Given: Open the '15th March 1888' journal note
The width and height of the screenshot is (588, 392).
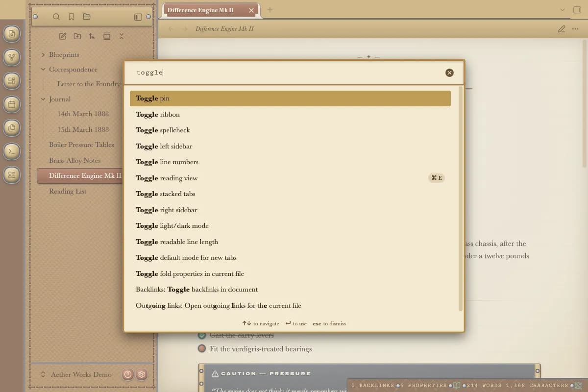Looking at the screenshot, I should 83,130.
